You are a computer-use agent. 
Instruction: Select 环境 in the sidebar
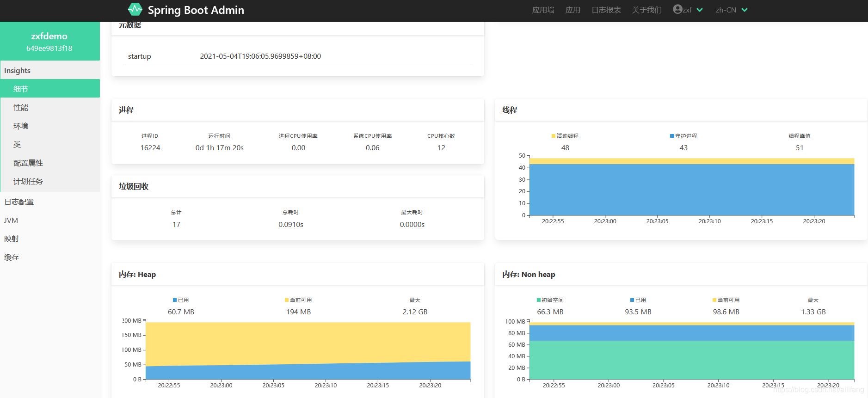pos(21,126)
